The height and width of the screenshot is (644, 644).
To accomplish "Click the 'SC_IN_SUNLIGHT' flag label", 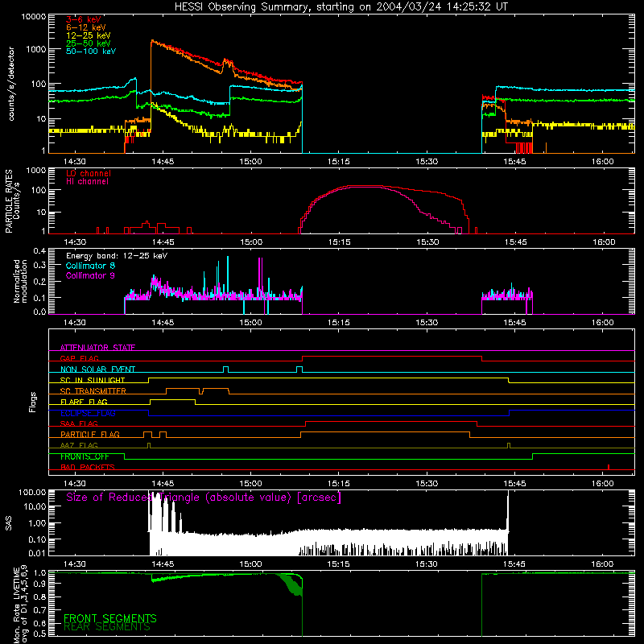I will pos(93,380).
